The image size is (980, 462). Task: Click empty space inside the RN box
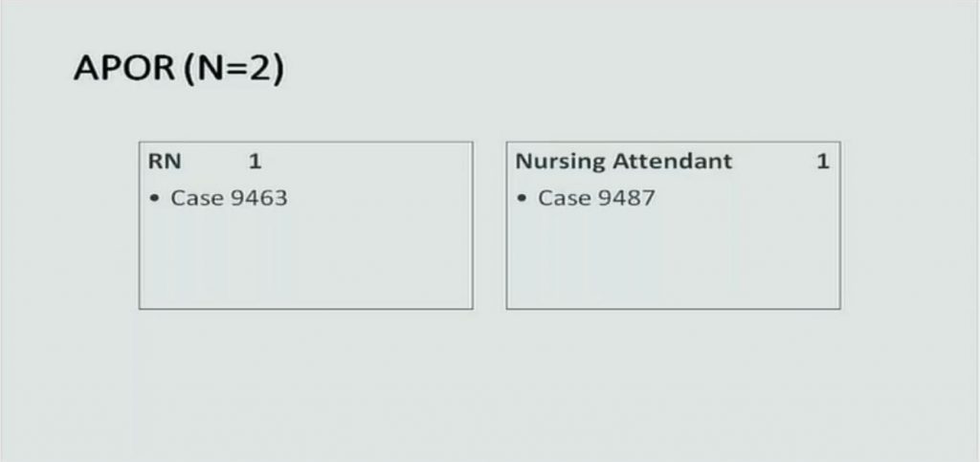click(x=305, y=262)
